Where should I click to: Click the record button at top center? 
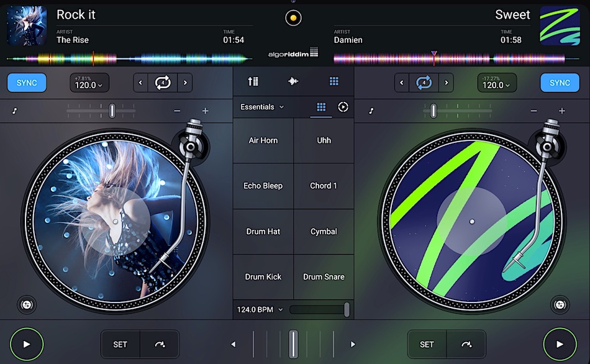(293, 17)
